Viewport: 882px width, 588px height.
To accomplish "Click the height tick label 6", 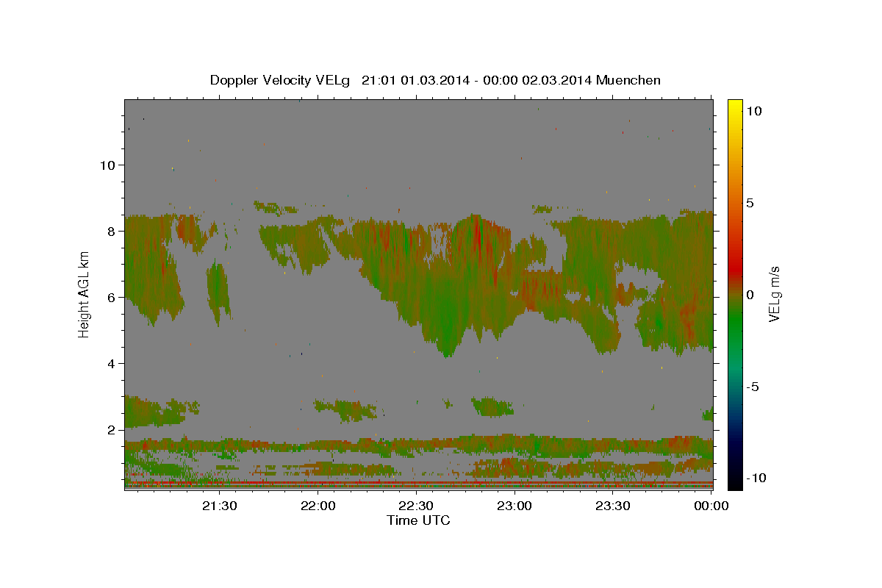I will pyautogui.click(x=110, y=297).
